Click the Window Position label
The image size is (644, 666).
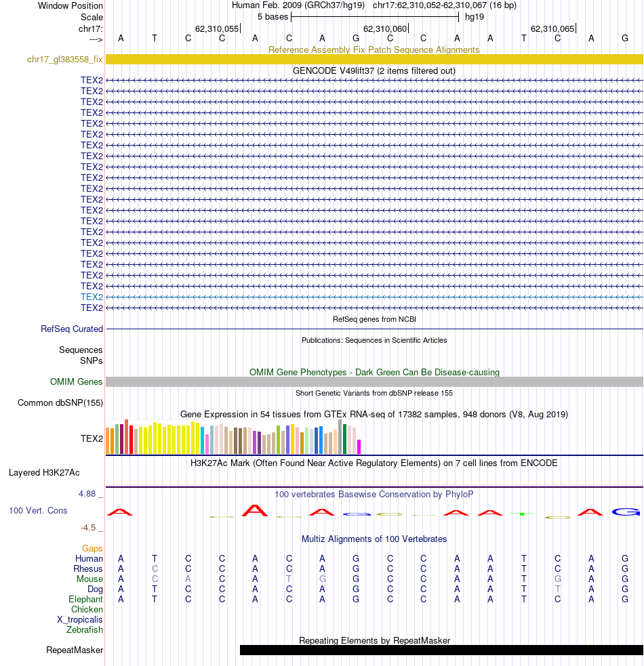[71, 6]
